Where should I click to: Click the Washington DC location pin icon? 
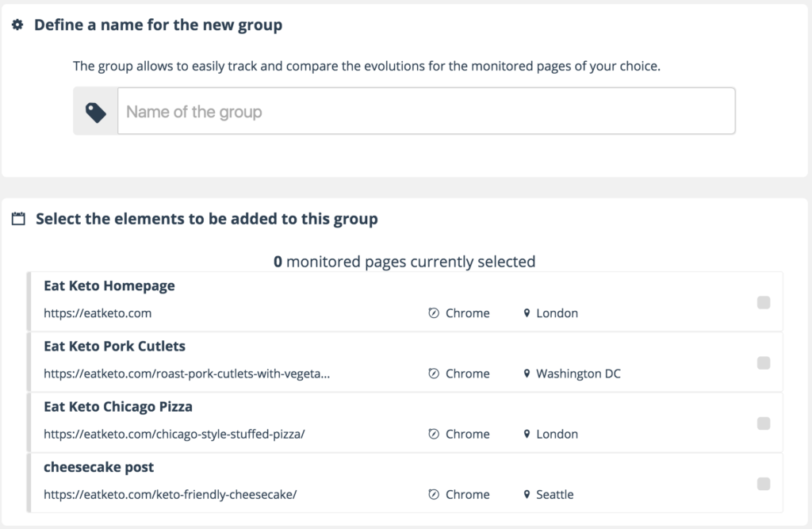[527, 374]
